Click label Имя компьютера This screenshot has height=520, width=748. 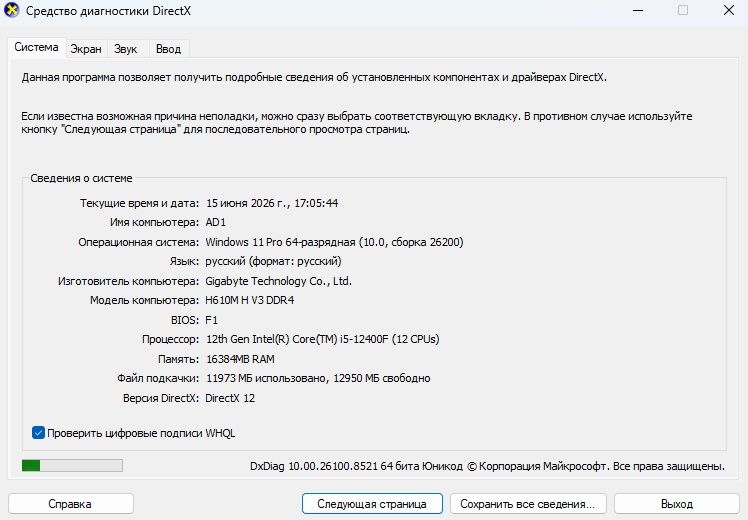(x=155, y=222)
